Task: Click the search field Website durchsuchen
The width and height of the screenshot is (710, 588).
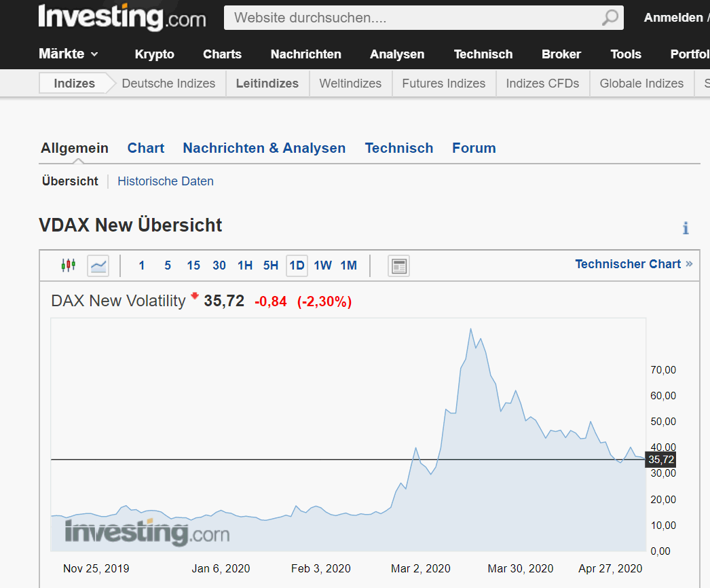Action: tap(424, 18)
